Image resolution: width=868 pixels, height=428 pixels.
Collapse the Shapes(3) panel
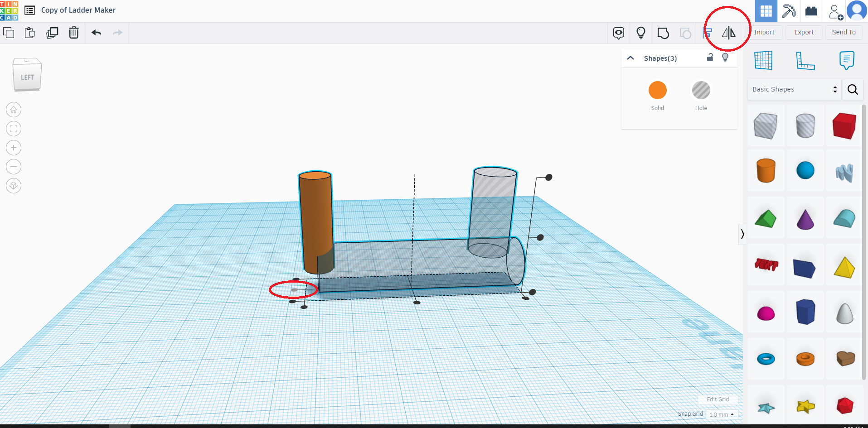pyautogui.click(x=631, y=58)
